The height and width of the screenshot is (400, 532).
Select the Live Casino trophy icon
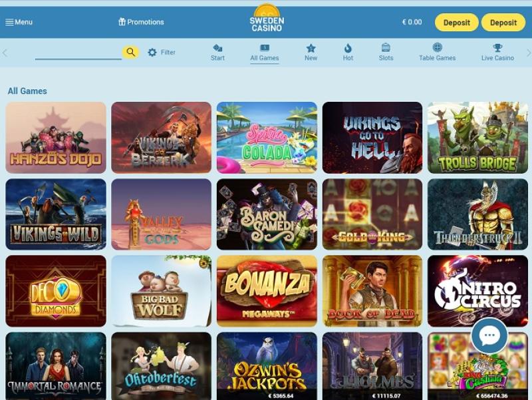pos(497,47)
